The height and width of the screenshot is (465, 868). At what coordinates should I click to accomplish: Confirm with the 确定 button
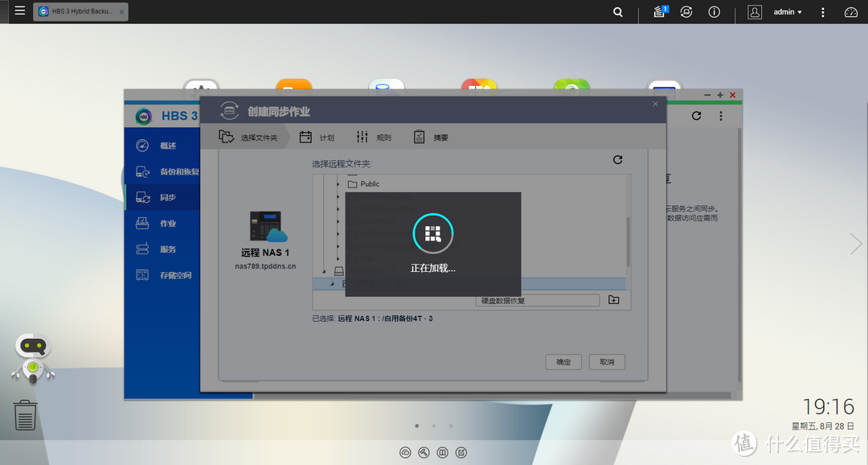point(563,362)
